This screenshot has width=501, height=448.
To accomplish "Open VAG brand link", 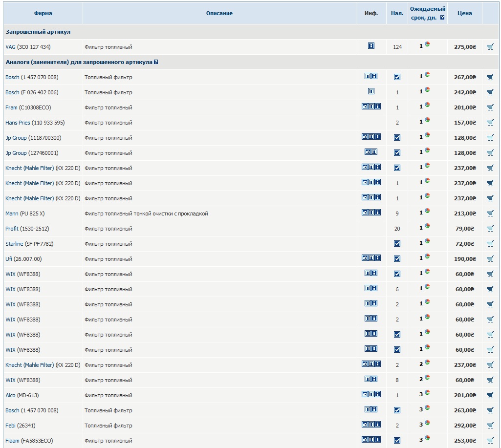I will (10, 47).
